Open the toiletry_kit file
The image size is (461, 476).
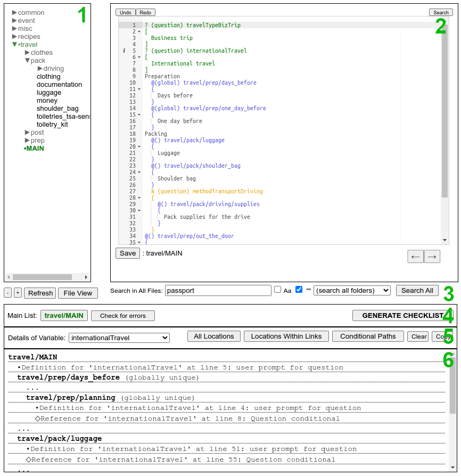pyautogui.click(x=52, y=125)
